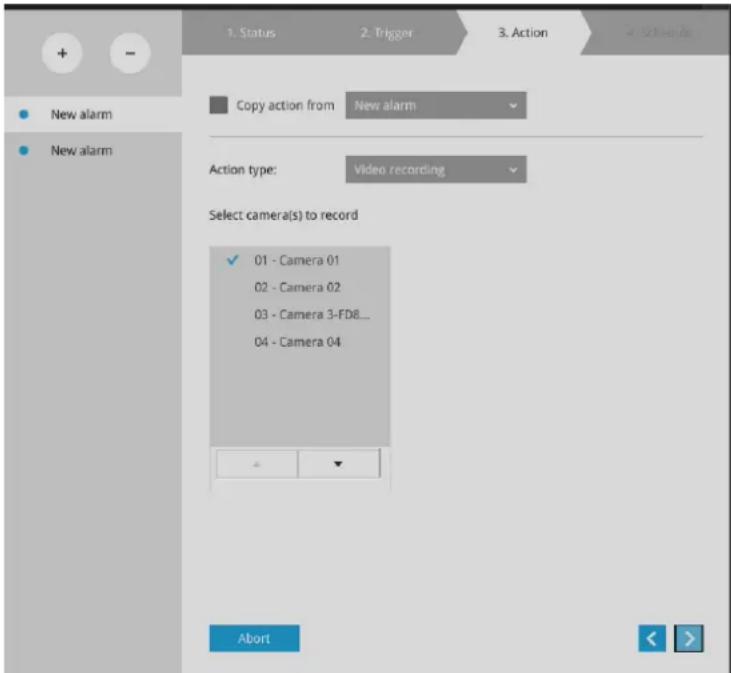The height and width of the screenshot is (673, 731).
Task: Click the camera list page-down arrow
Action: pos(339,464)
